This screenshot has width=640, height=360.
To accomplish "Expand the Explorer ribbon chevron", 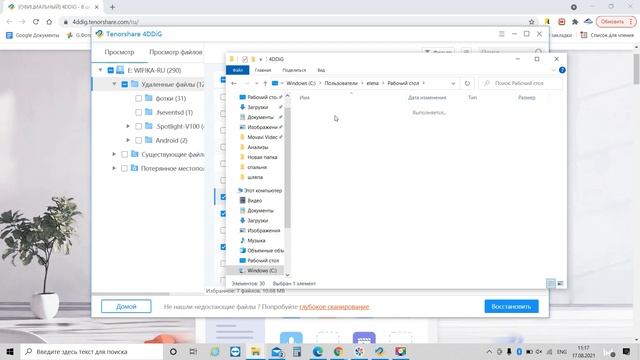I will point(553,70).
